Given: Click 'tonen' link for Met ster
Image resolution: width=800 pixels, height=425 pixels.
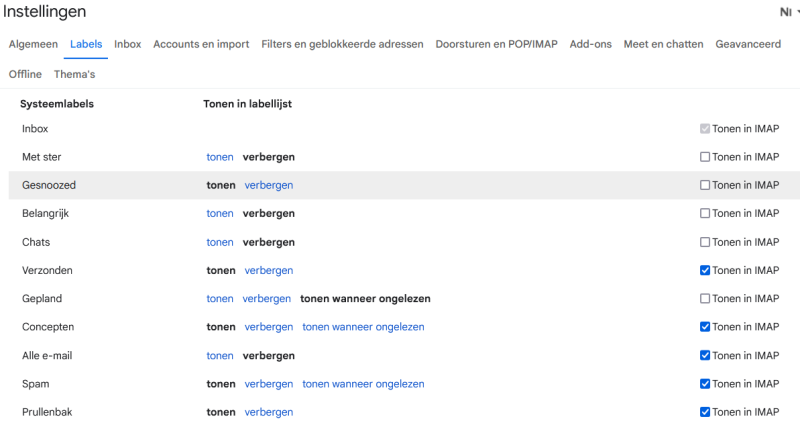Looking at the screenshot, I should 220,157.
